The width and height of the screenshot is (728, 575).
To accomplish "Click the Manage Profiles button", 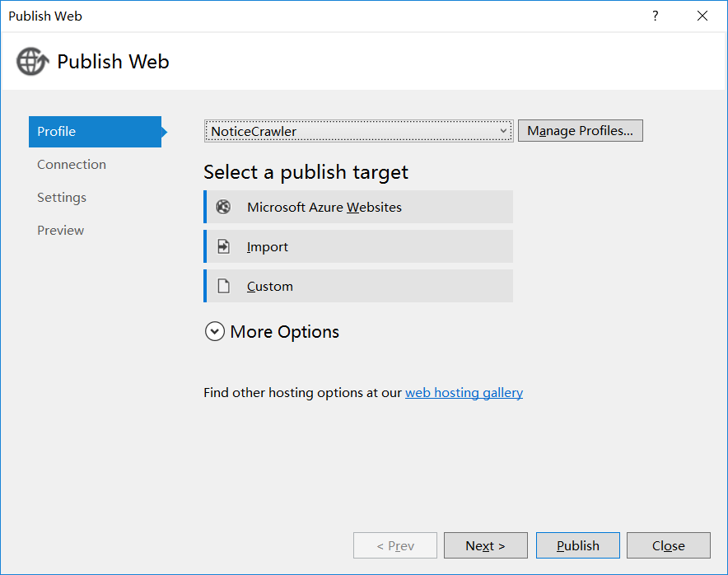I will pyautogui.click(x=580, y=131).
